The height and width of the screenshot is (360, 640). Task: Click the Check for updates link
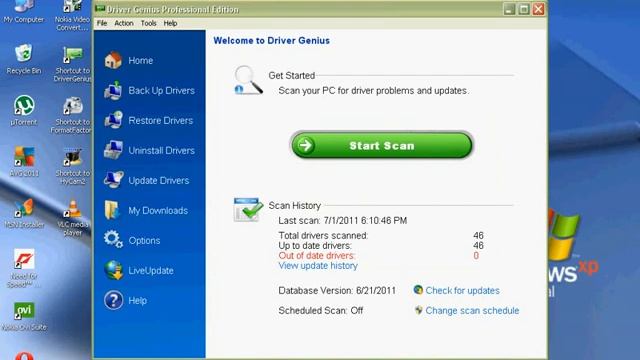click(x=462, y=290)
